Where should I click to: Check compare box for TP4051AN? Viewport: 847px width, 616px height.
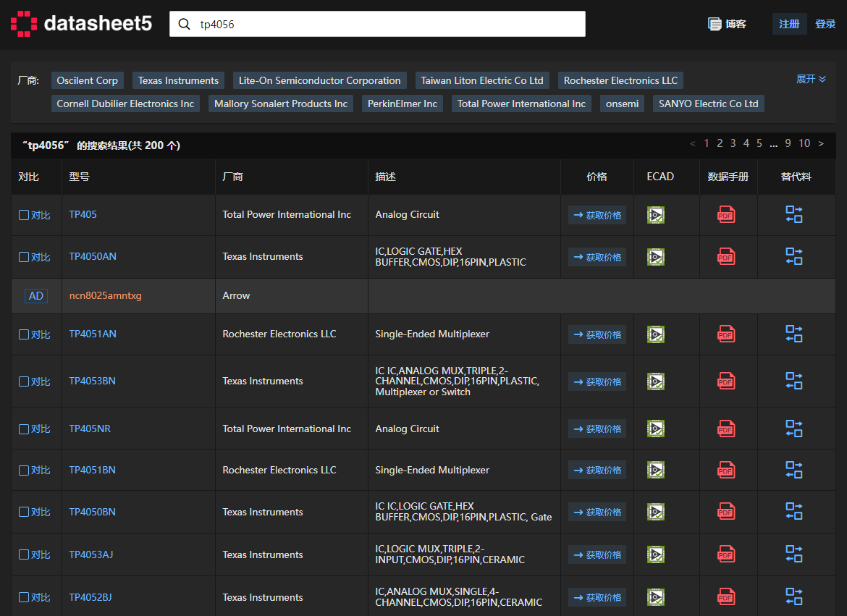(24, 334)
